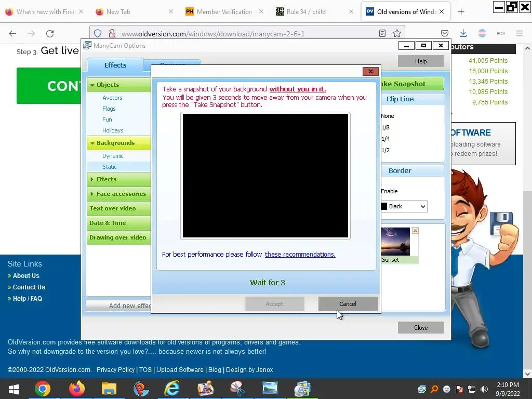Expand the Effects category in sidebar
Screen dimensions: 532x399
tap(92, 179)
